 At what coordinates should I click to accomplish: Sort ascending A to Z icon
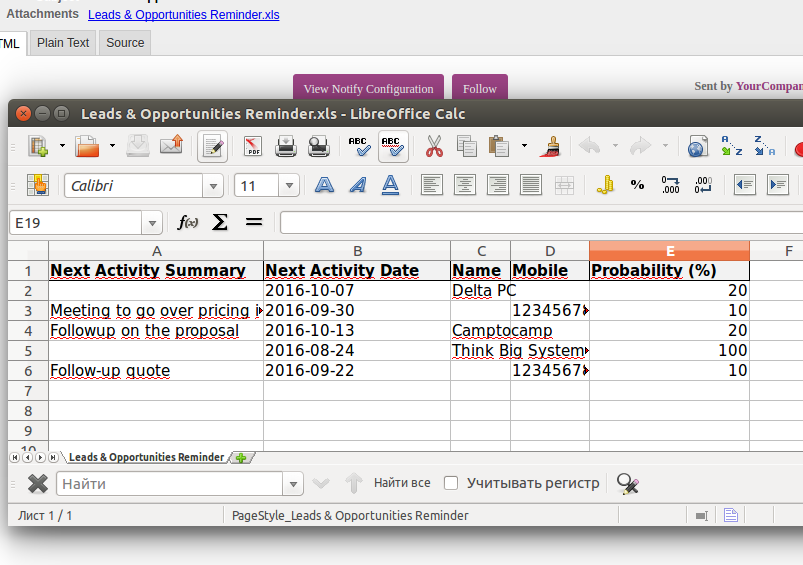click(731, 145)
